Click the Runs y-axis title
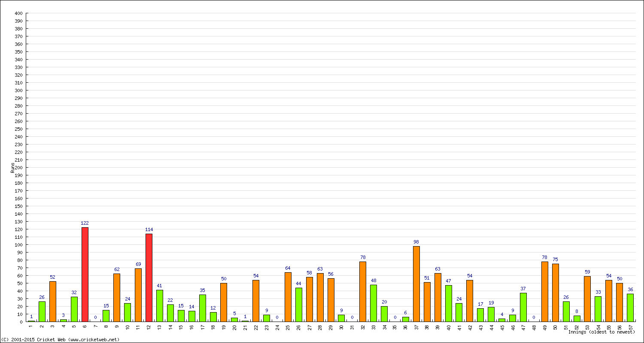 coord(12,168)
